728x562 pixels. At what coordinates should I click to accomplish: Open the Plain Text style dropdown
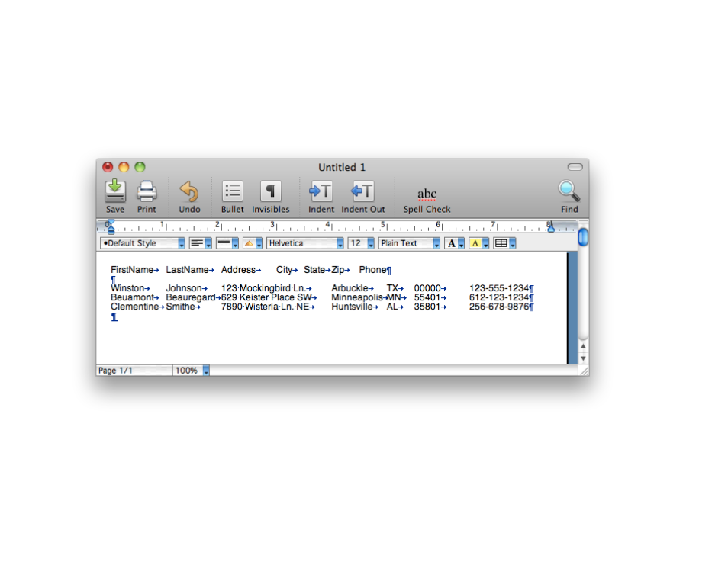[x=410, y=243]
